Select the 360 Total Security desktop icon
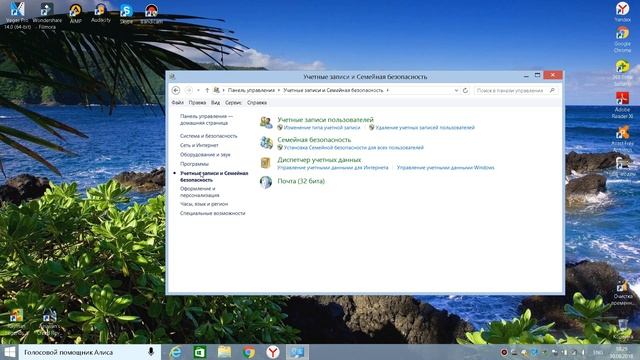640x360 pixels. coord(622,73)
